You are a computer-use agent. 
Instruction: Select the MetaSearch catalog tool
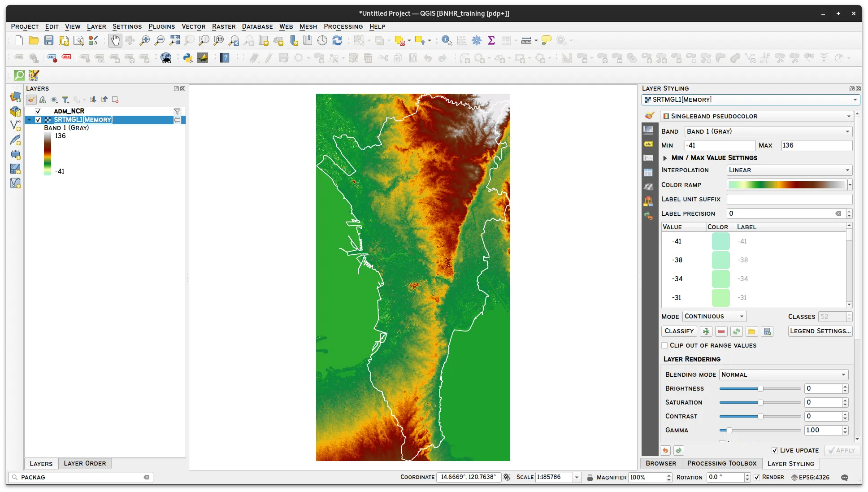point(165,58)
